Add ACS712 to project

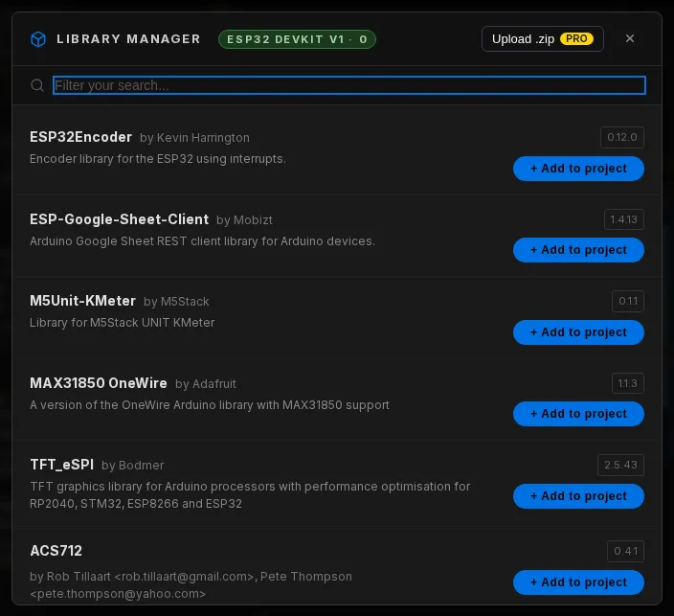pyautogui.click(x=578, y=582)
